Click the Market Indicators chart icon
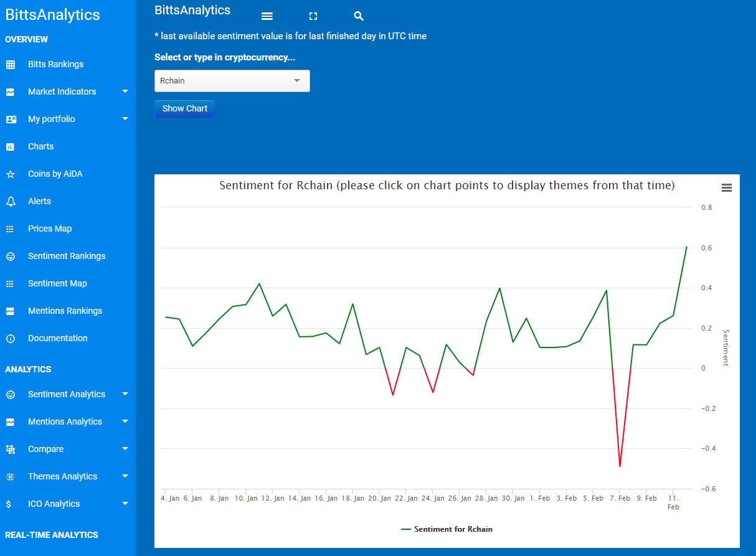The image size is (756, 556). point(10,92)
